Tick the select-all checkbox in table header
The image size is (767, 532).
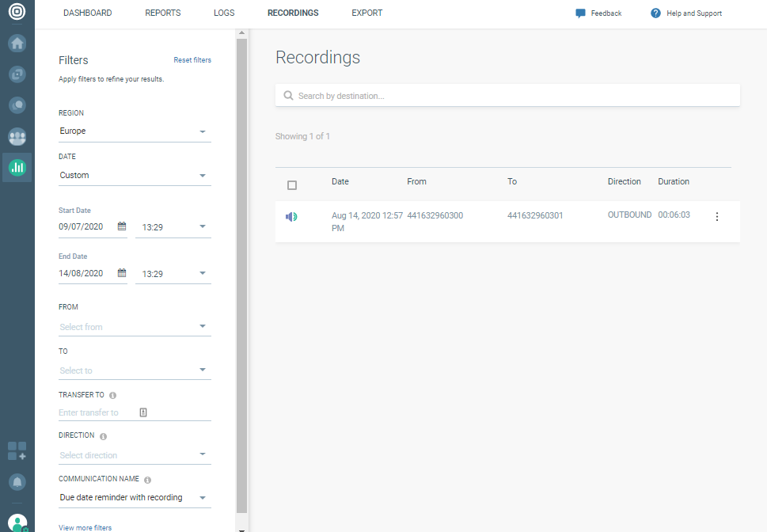[x=292, y=185]
